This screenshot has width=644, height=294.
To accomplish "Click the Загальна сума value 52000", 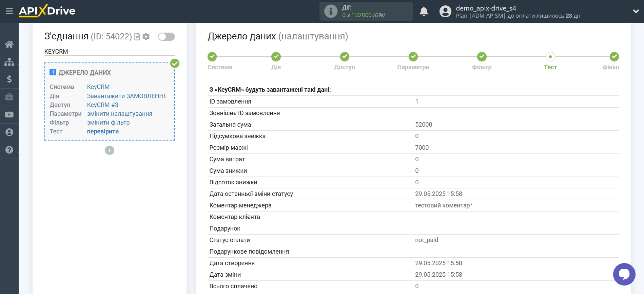I will [x=424, y=125].
